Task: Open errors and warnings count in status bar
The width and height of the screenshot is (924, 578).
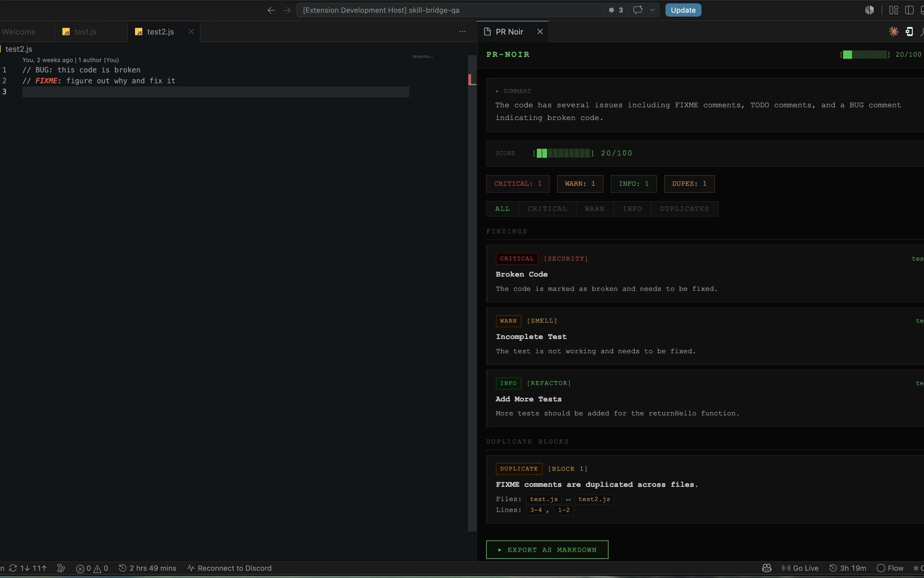Action: tap(92, 568)
